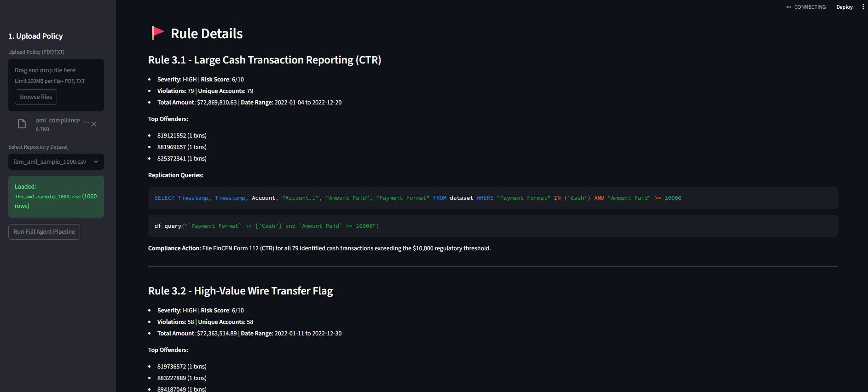
Task: Click the drag and drop file area
Action: [x=56, y=75]
